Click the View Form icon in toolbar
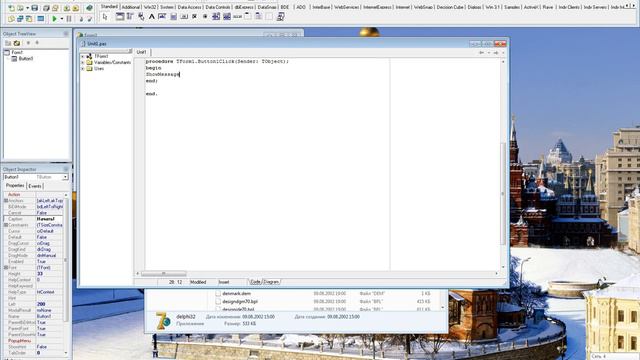640x360 pixels. click(x=20, y=18)
